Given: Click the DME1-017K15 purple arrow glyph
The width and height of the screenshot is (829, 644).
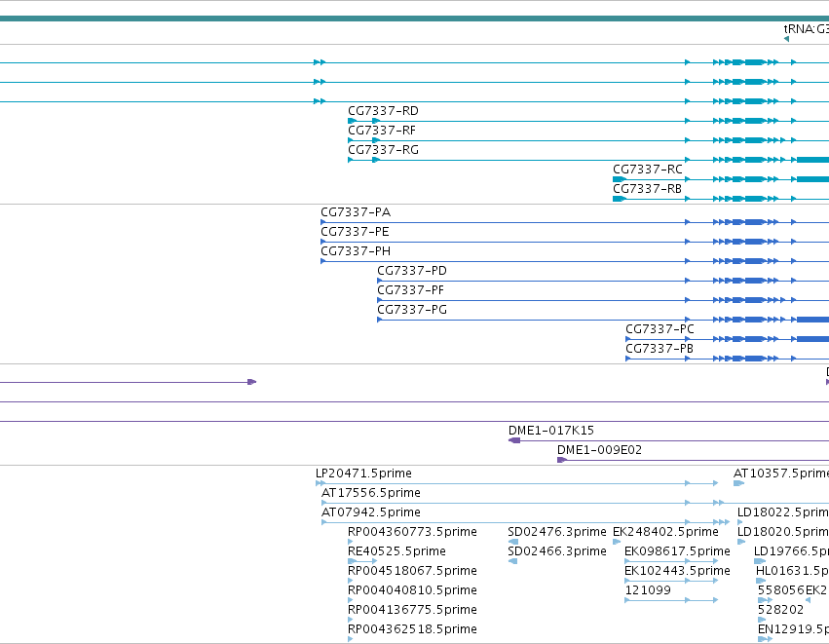Looking at the screenshot, I should tap(514, 440).
